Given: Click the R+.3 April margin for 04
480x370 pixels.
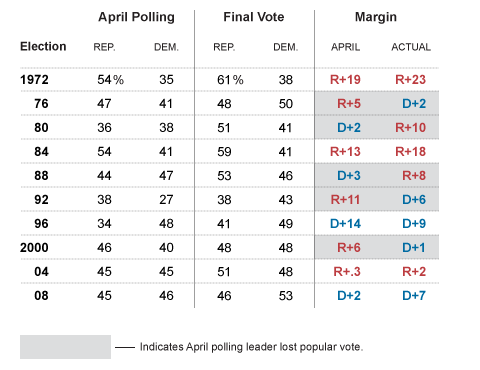Looking at the screenshot, I should coord(347,272).
